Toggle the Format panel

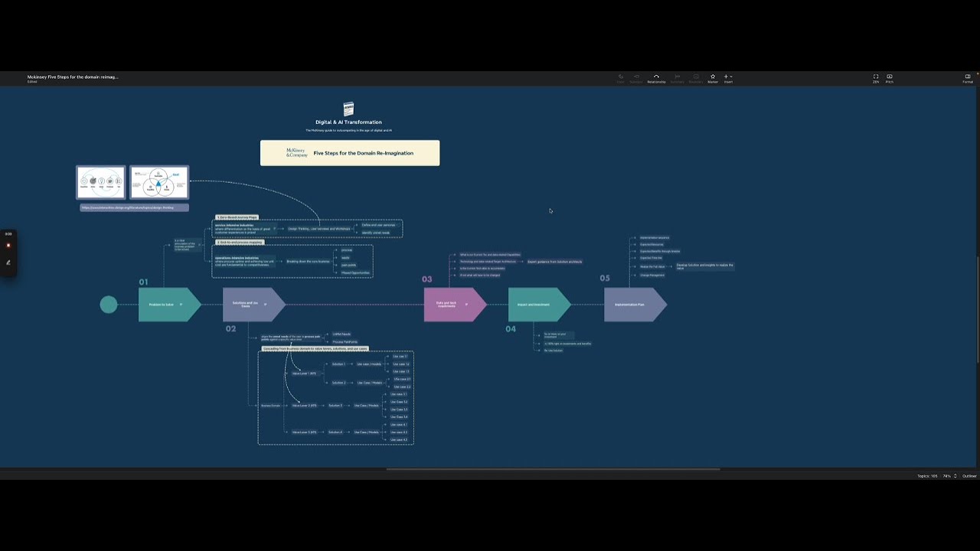968,78
